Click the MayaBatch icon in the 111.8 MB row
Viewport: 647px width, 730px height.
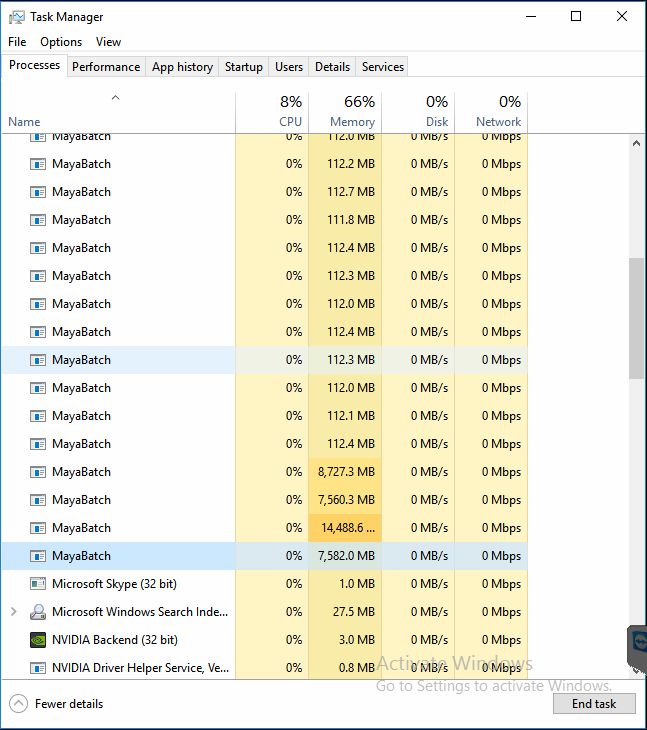(x=38, y=220)
